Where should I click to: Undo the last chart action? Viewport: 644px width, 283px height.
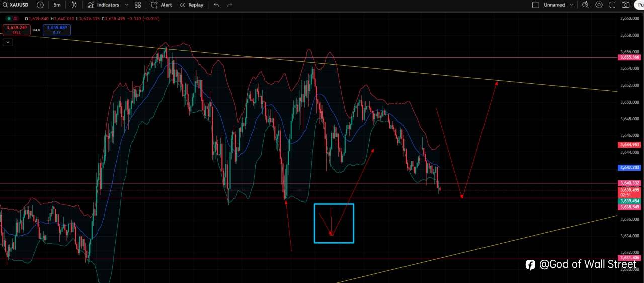(216, 5)
